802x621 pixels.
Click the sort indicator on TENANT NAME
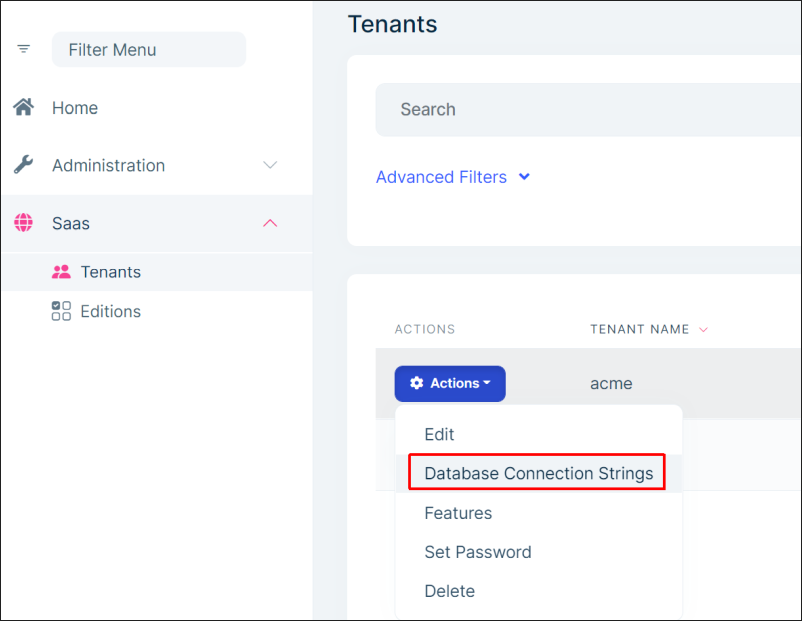[x=703, y=329]
